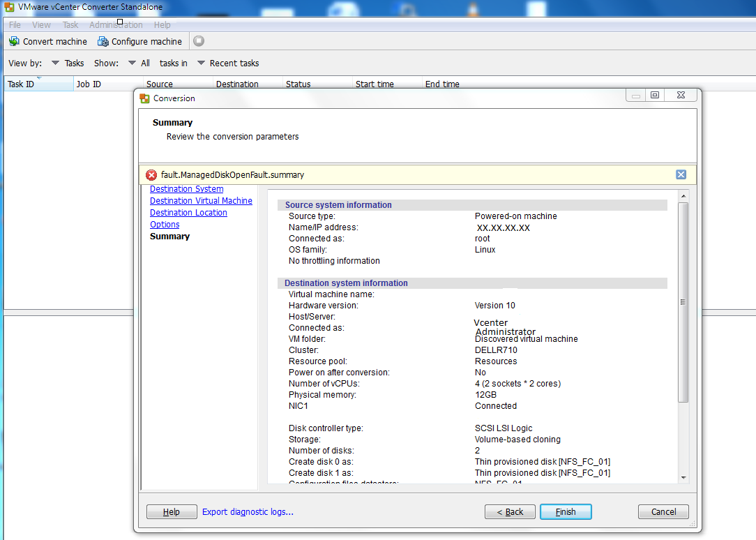This screenshot has width=756, height=540.
Task: Click the Finish button
Action: pyautogui.click(x=566, y=511)
